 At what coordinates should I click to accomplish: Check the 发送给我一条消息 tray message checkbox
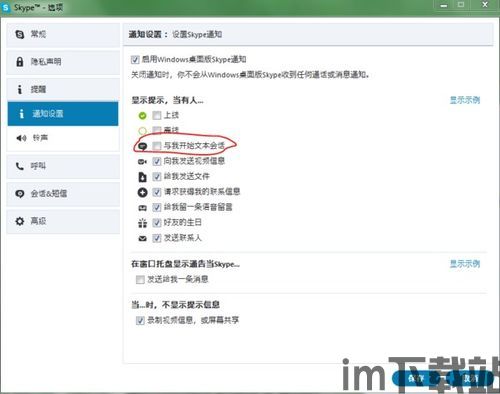(x=140, y=279)
